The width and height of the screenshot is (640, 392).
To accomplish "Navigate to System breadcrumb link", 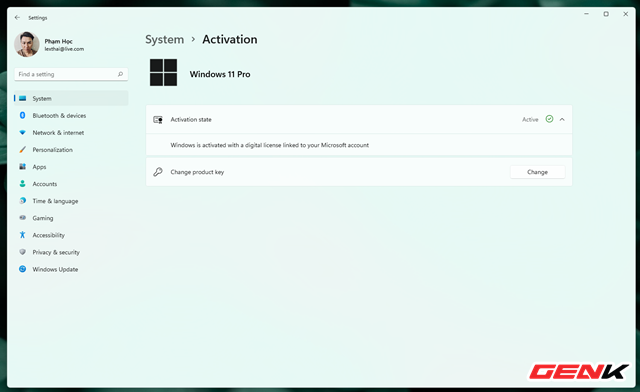I will [164, 40].
